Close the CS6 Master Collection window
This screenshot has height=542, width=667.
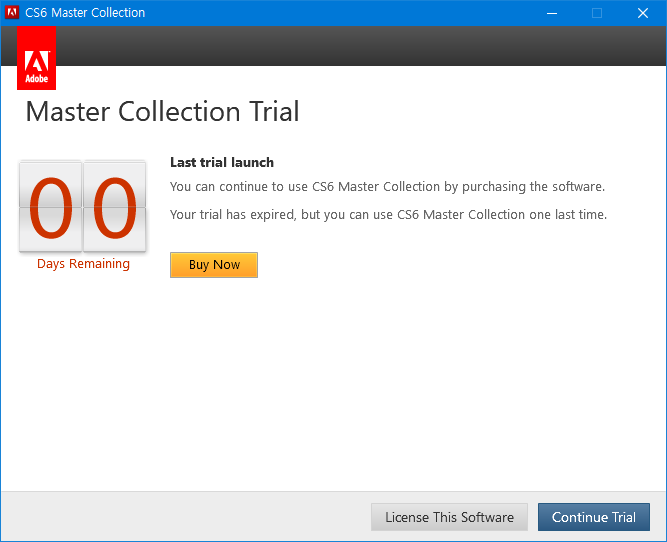coord(643,13)
